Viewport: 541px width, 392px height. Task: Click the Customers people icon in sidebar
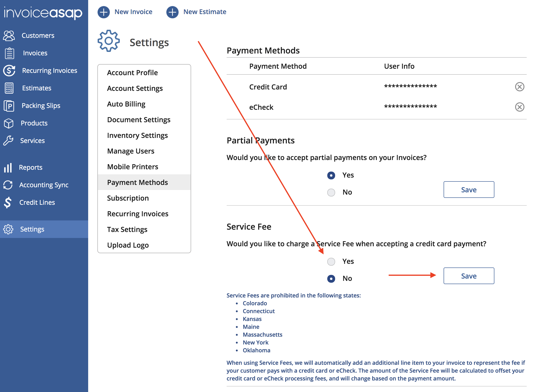pos(9,36)
